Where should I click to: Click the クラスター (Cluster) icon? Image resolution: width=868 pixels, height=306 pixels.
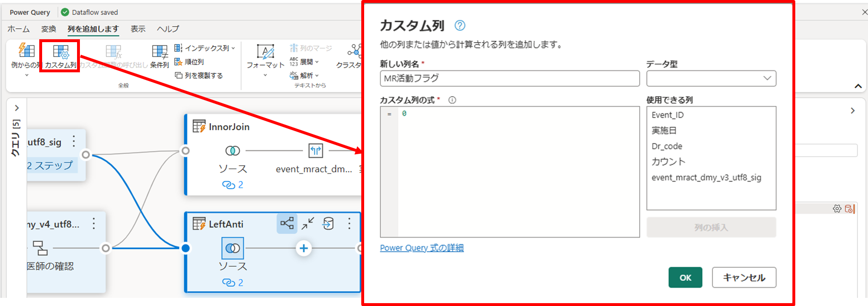click(355, 51)
